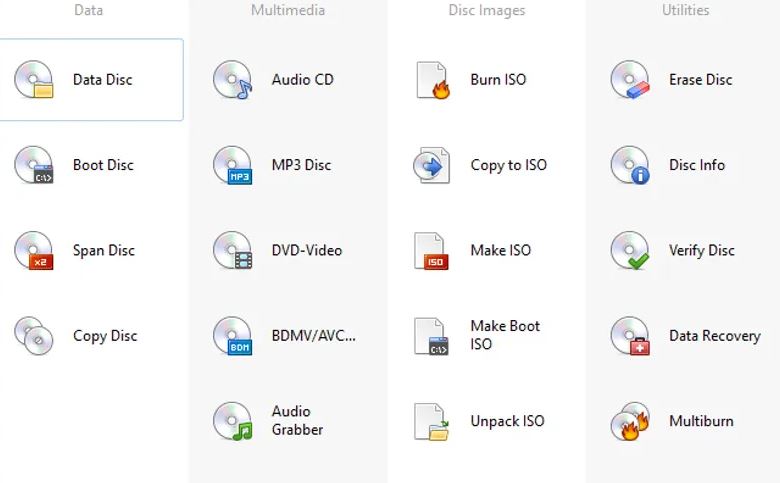Open the Copy to ISO arrow icon
The height and width of the screenshot is (483, 780).
(x=432, y=165)
